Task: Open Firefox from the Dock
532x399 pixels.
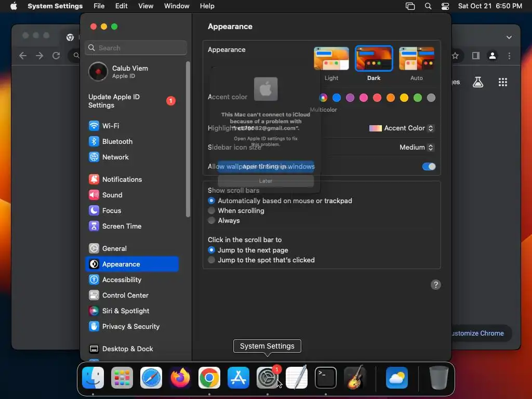Action: tap(180, 378)
